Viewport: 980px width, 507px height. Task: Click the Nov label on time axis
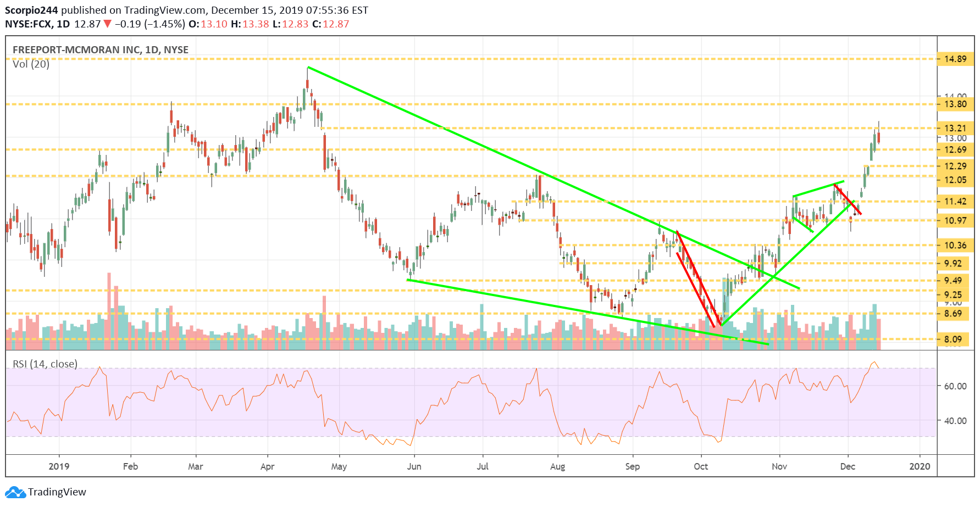779,466
